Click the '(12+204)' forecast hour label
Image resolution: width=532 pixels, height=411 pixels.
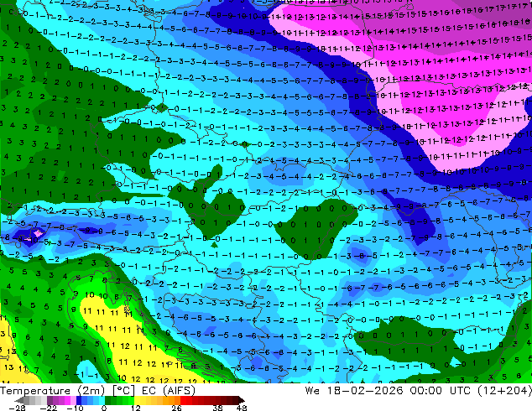coord(504,391)
